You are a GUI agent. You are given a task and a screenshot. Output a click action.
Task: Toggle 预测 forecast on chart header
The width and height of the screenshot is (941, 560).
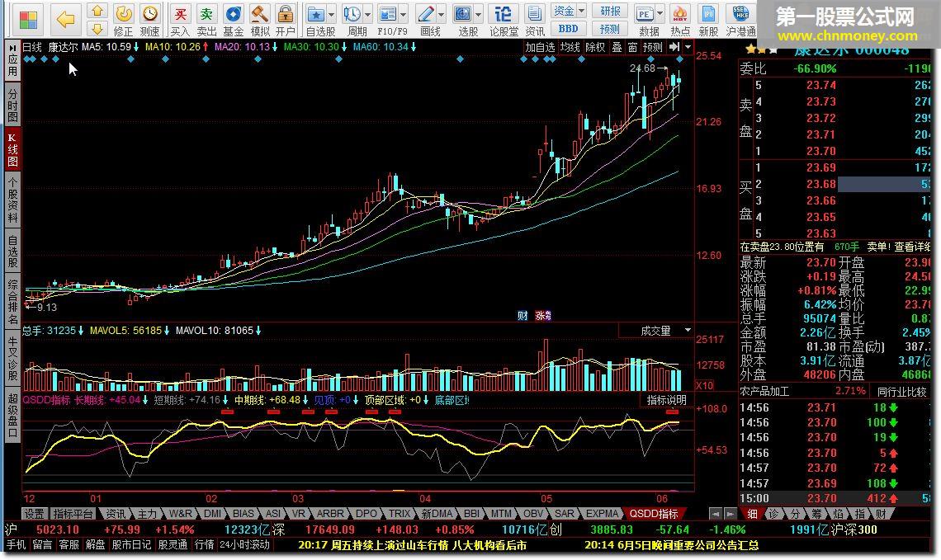[652, 47]
